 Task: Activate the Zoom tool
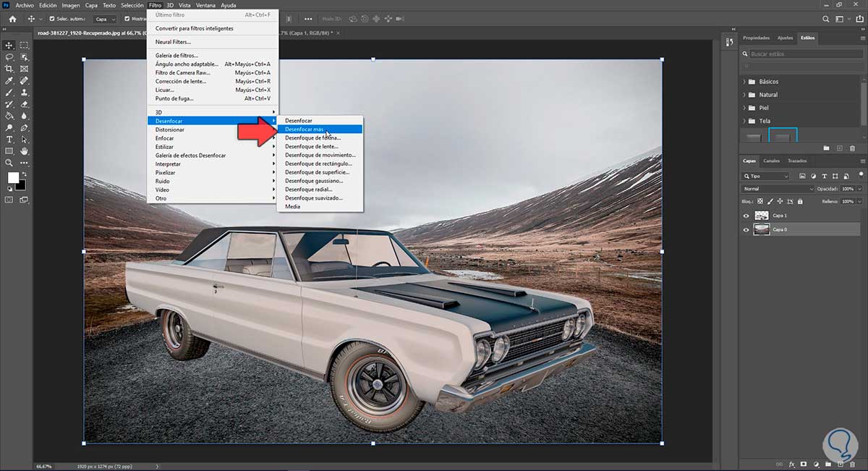pos(9,163)
